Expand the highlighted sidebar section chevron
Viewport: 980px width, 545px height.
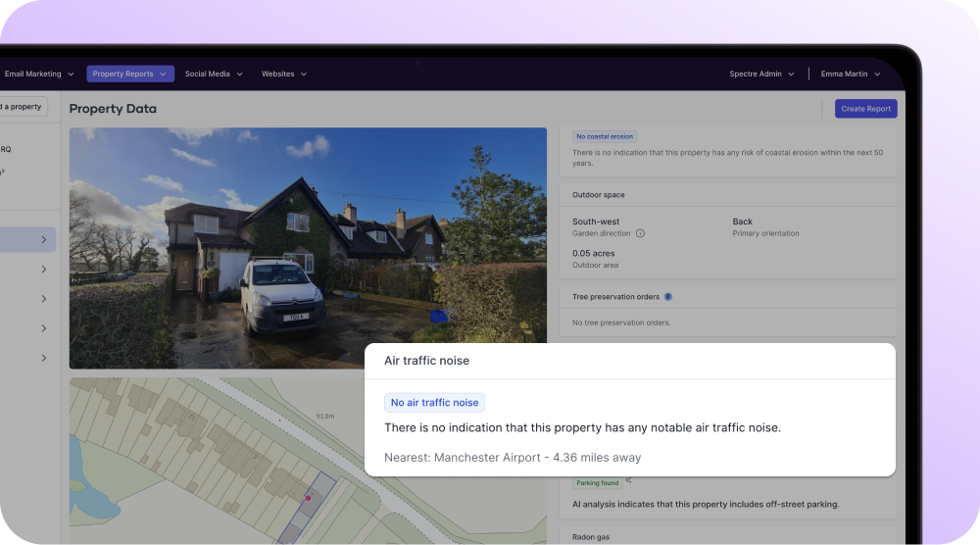point(44,240)
